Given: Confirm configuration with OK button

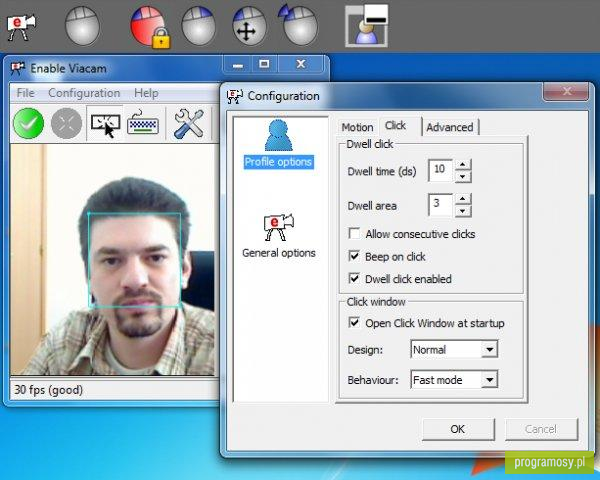Looking at the screenshot, I should point(458,429).
